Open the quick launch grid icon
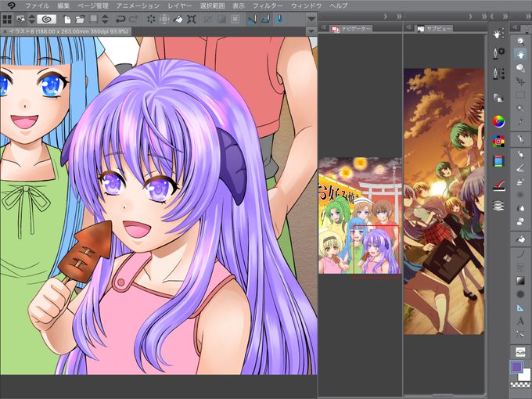Viewport: 532px width, 399px height. click(7, 19)
